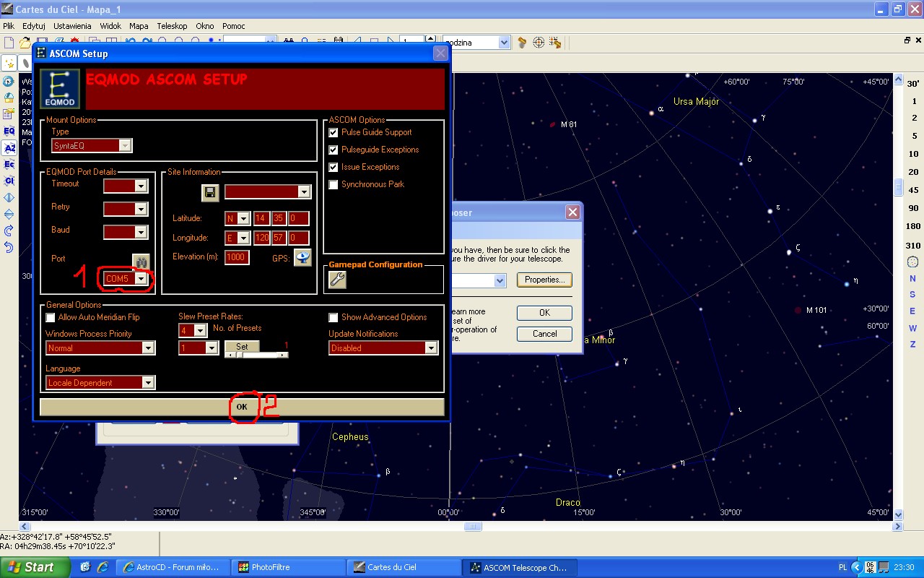Switch to AstroCD Forum taskbar window
This screenshot has height=578, width=924.
click(173, 567)
